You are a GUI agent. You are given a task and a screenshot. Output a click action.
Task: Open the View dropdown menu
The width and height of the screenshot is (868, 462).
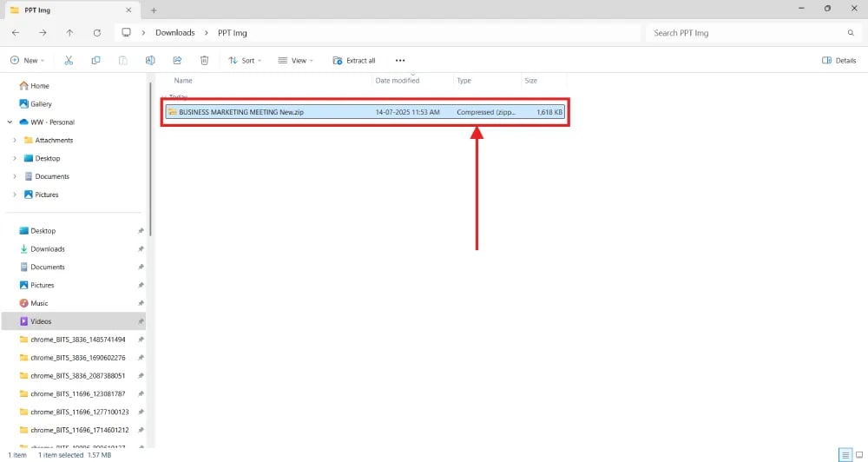coord(296,60)
